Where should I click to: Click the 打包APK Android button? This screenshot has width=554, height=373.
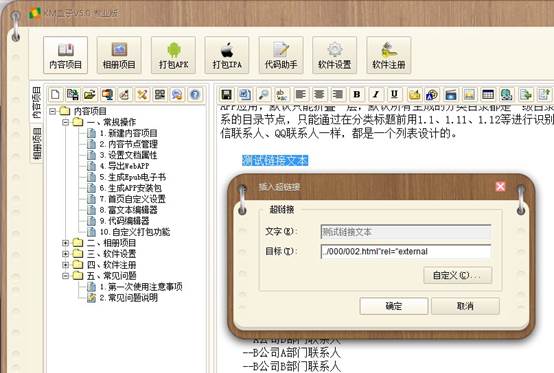click(x=173, y=55)
